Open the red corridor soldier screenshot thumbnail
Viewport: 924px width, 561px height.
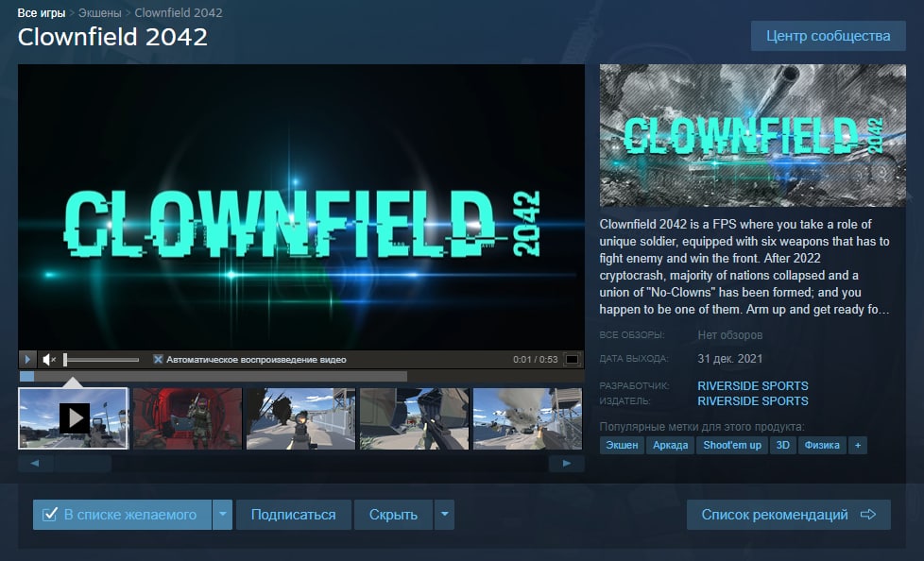(187, 418)
